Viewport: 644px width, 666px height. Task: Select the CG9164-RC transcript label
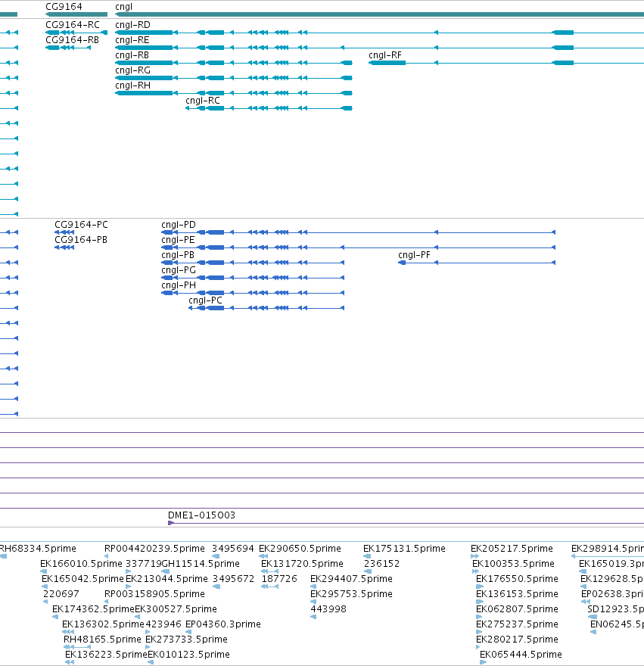click(73, 25)
